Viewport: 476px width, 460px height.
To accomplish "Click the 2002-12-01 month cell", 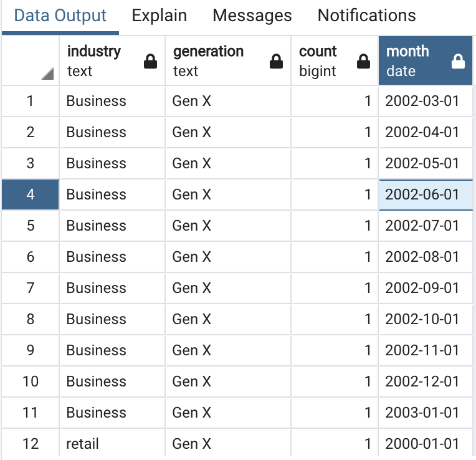I will pos(426,381).
